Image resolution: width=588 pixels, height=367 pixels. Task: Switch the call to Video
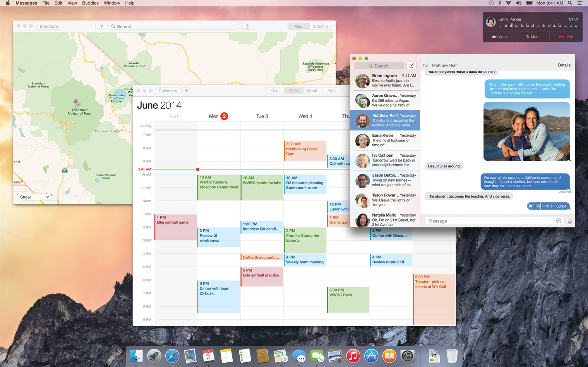pos(500,37)
